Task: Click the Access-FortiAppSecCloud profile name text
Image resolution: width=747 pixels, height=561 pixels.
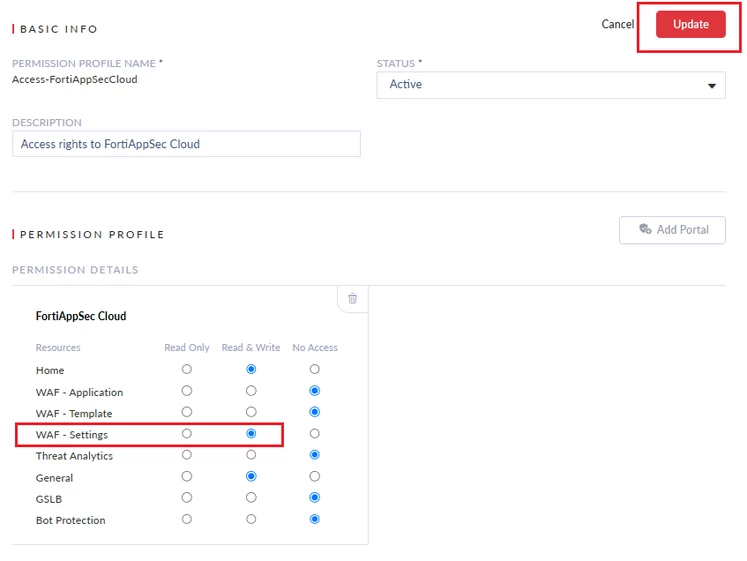Action: pos(75,80)
